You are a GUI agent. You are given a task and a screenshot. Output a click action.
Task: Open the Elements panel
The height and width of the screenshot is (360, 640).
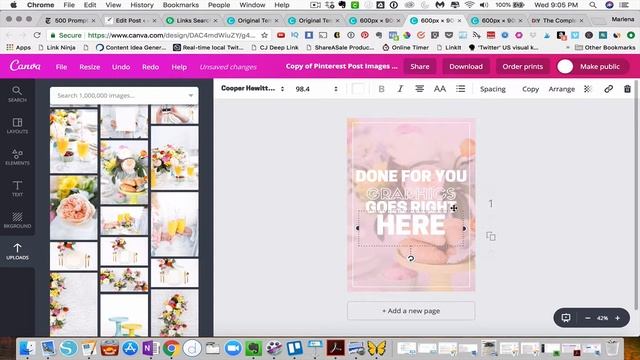pyautogui.click(x=17, y=157)
